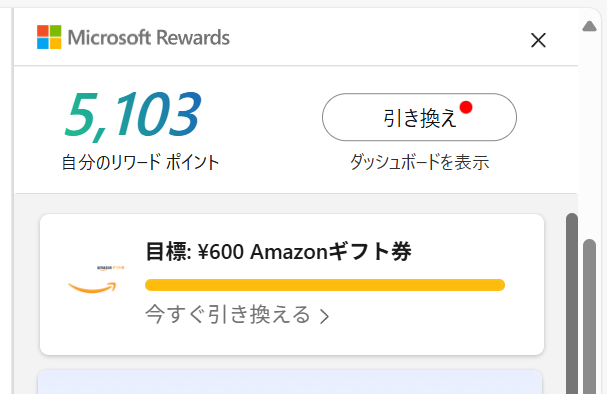
Task: Click the light gray outer scrollbar thumb
Action: [x=589, y=317]
